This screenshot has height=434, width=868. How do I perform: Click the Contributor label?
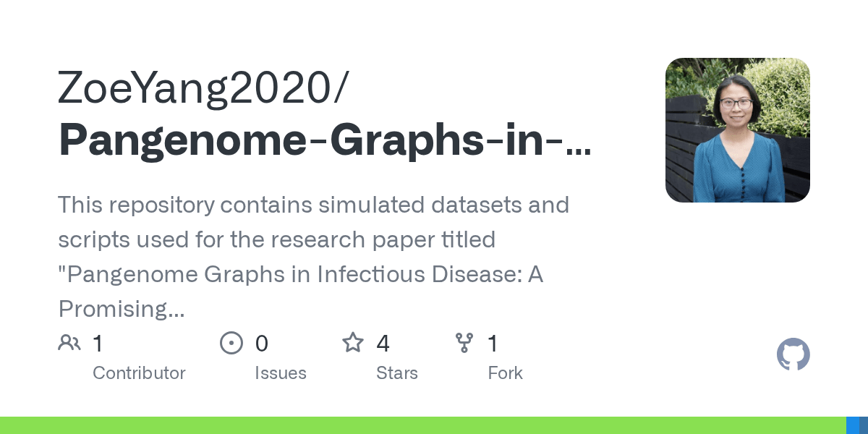click(139, 373)
